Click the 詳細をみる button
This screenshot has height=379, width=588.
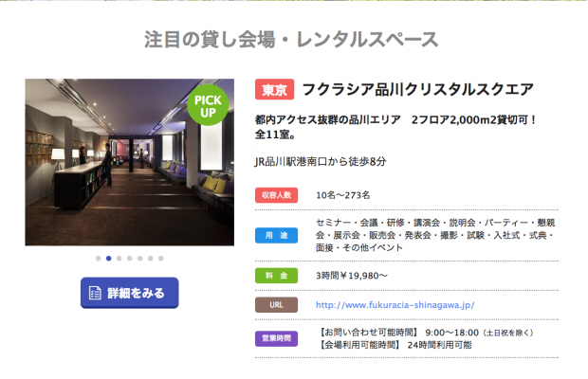coord(129,293)
